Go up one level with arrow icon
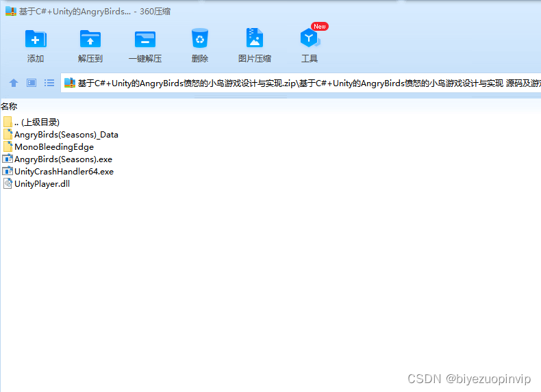Image resolution: width=541 pixels, height=392 pixels. pyautogui.click(x=14, y=83)
